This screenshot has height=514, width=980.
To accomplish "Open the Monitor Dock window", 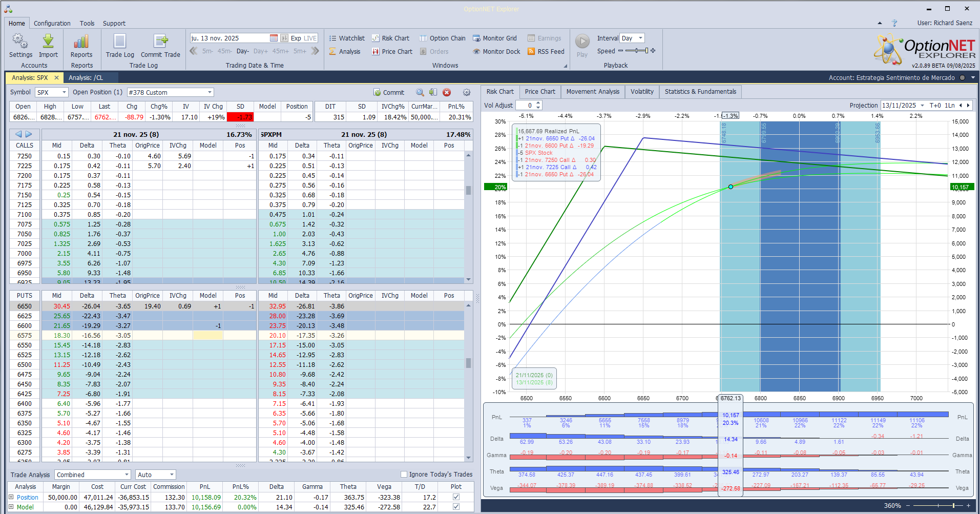I will coord(496,51).
